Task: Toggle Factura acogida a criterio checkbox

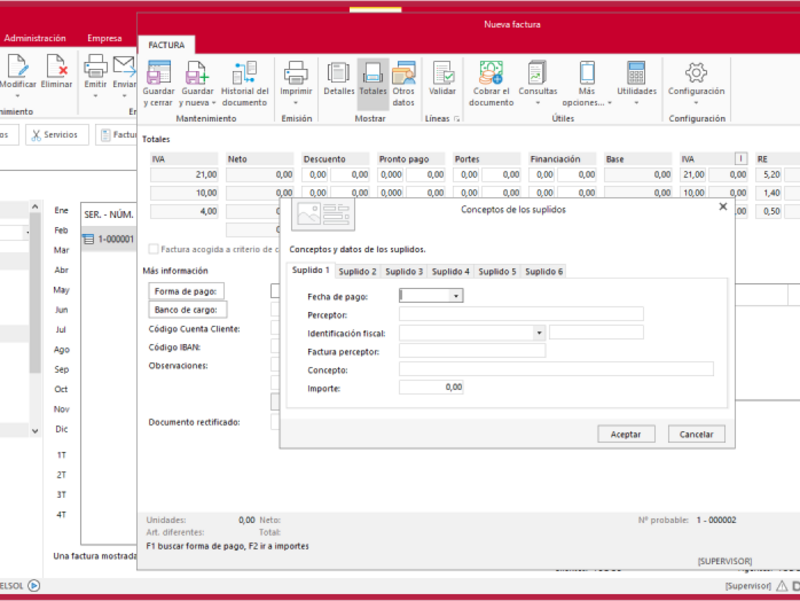Action: coord(153,249)
